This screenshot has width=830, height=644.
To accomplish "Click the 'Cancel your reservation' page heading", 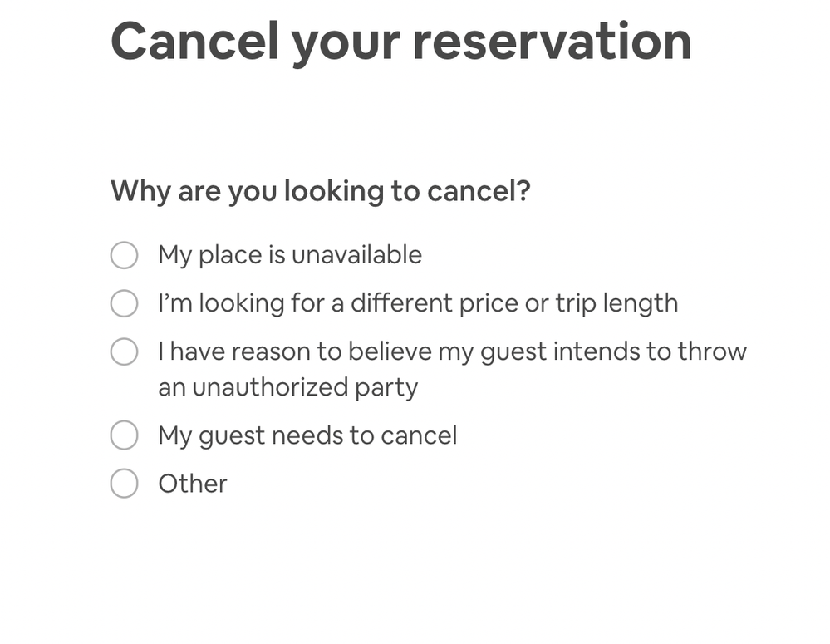I will (401, 42).
